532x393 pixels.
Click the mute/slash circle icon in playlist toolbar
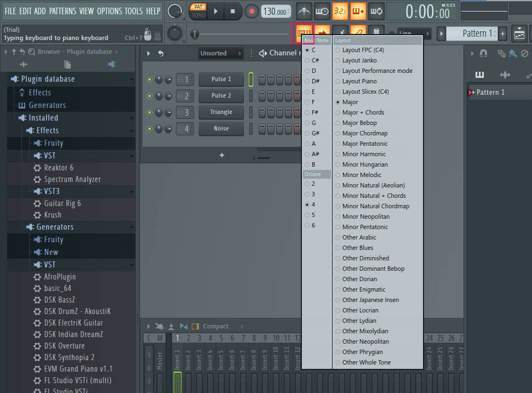click(524, 53)
